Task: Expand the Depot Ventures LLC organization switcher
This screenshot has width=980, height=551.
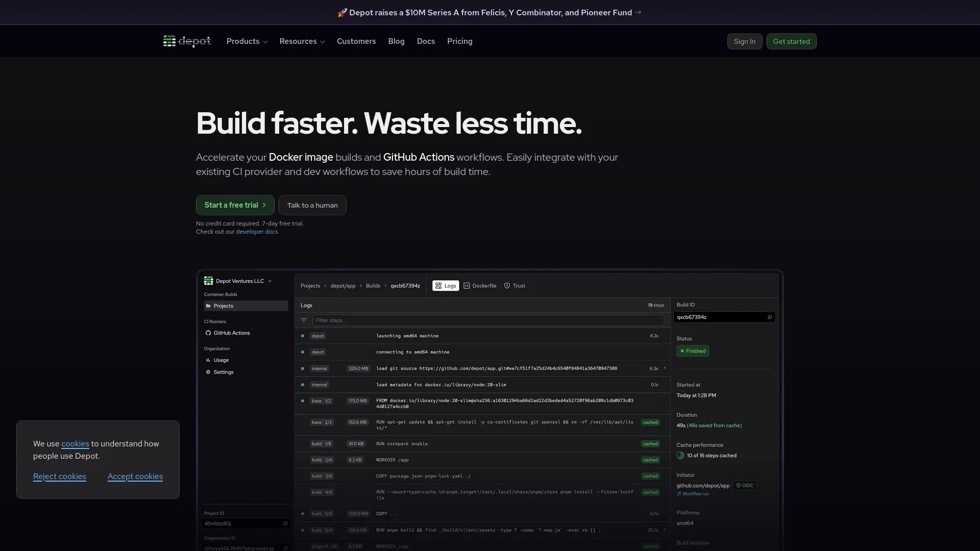Action: pyautogui.click(x=238, y=281)
